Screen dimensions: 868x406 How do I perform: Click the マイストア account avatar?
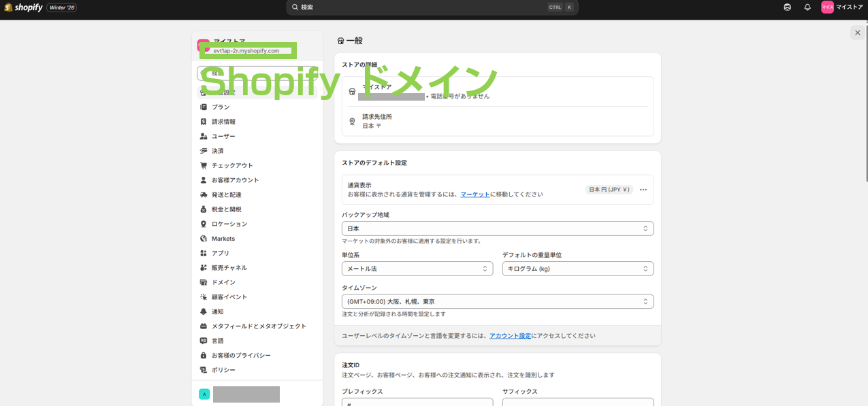pyautogui.click(x=827, y=7)
